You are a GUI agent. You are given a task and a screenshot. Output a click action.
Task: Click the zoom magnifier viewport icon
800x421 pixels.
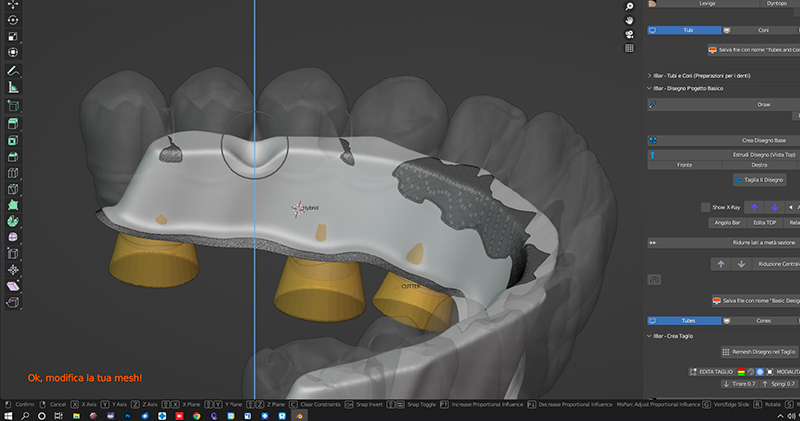[x=629, y=6]
